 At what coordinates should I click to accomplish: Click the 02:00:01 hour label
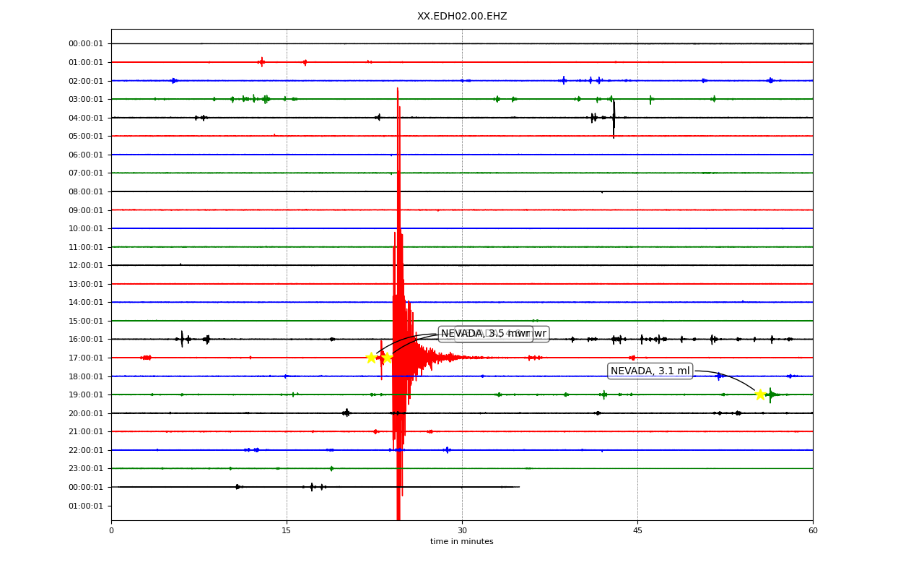86,81
